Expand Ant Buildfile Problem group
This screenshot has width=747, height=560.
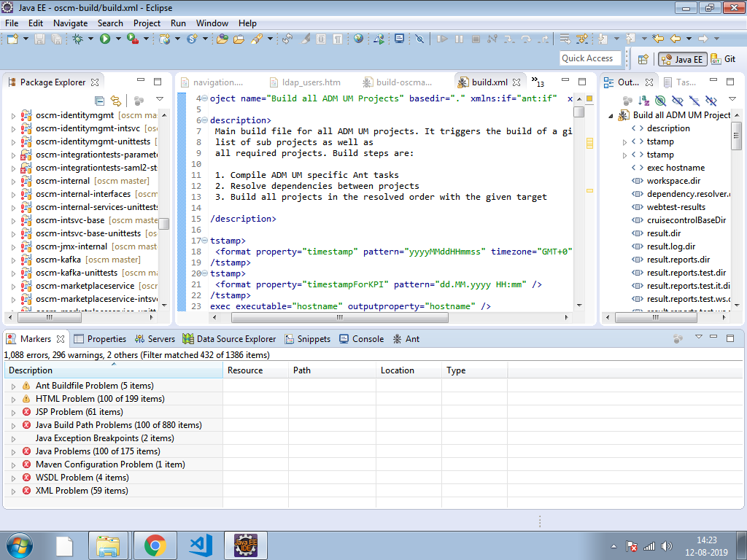point(13,386)
